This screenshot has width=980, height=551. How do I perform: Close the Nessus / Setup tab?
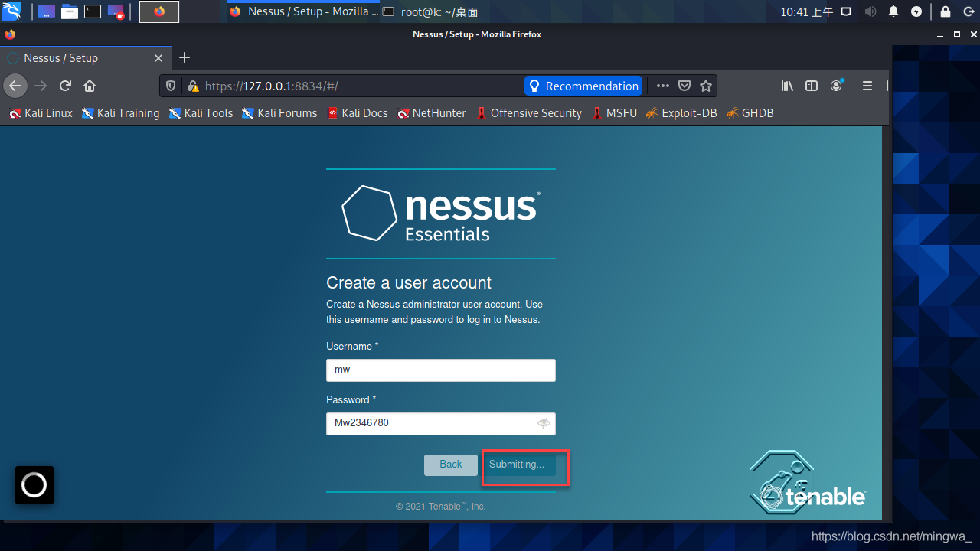click(158, 58)
